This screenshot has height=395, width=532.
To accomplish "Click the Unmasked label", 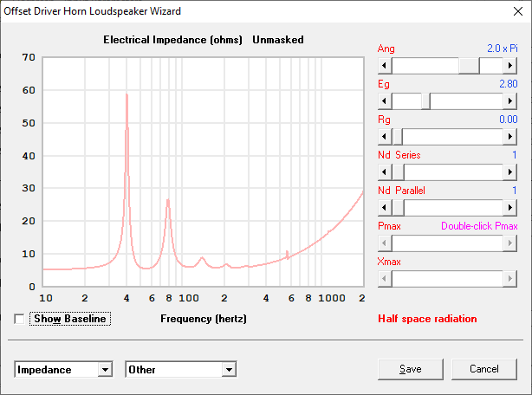I will [x=278, y=40].
